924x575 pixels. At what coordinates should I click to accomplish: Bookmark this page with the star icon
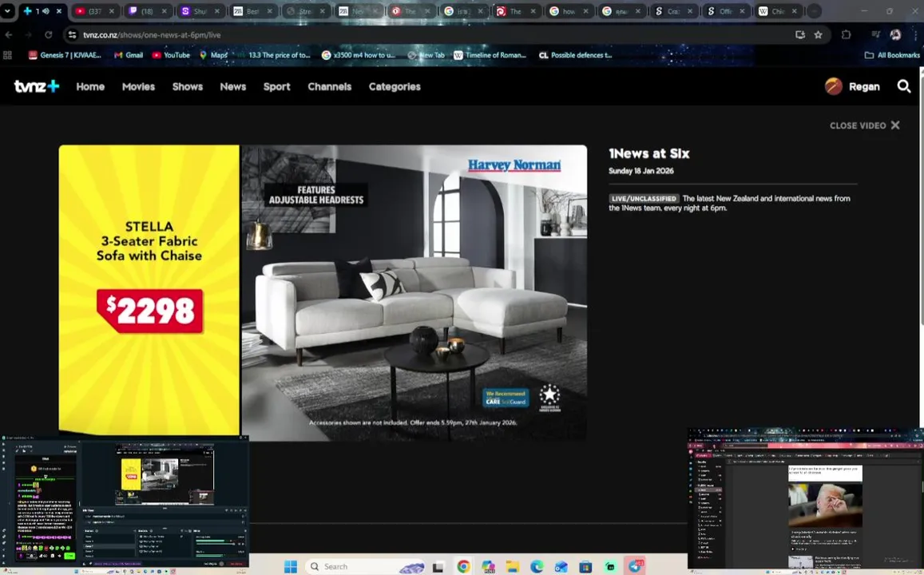point(818,35)
